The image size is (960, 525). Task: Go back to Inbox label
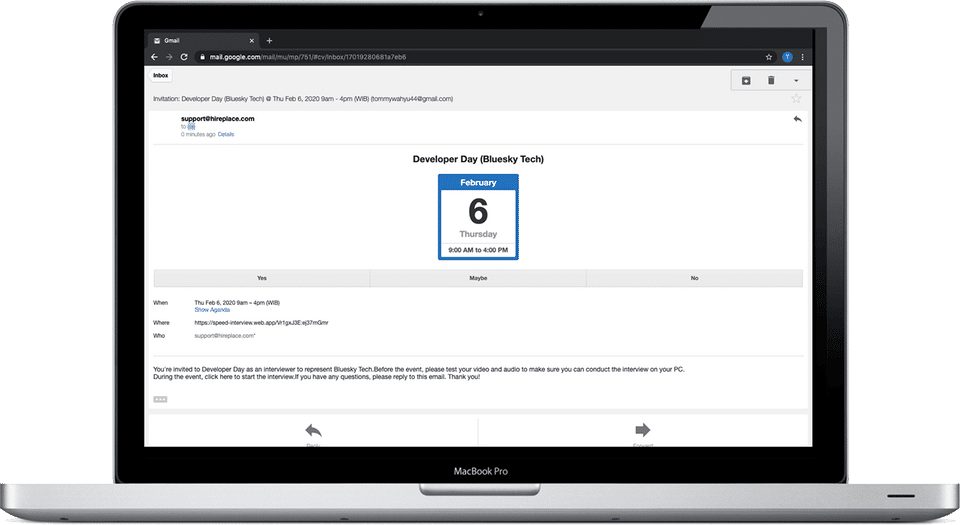161,75
